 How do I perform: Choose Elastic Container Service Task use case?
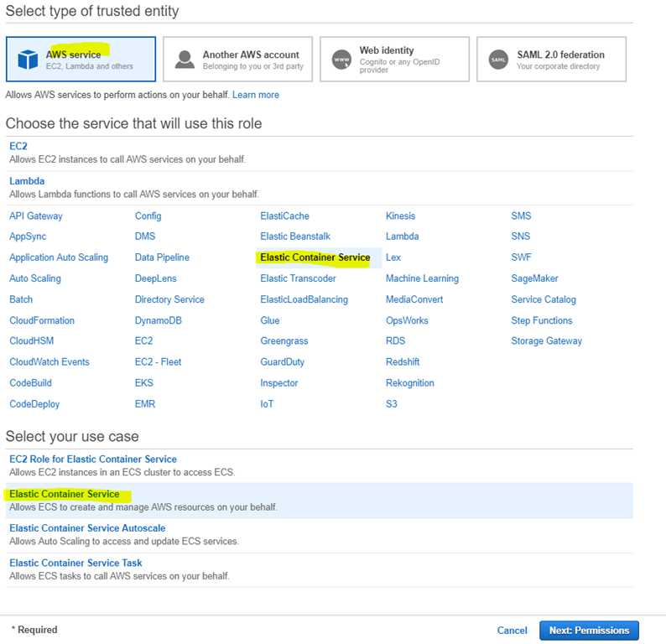click(75, 563)
